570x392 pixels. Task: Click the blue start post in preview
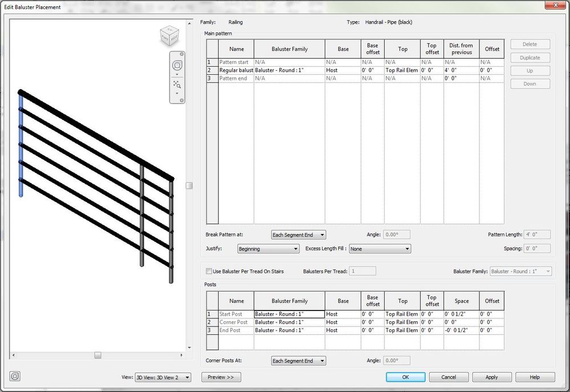click(x=21, y=146)
